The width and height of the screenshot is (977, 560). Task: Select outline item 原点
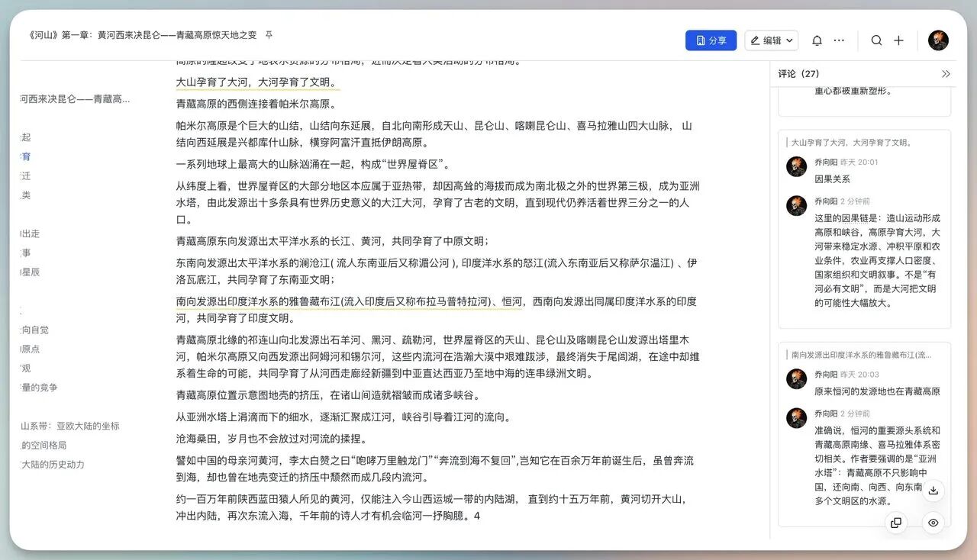30,349
